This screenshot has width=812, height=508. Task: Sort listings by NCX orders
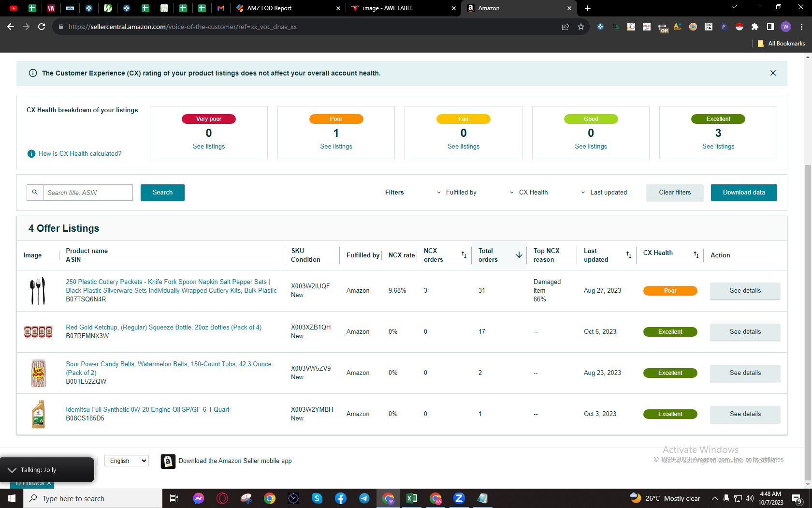pyautogui.click(x=464, y=255)
